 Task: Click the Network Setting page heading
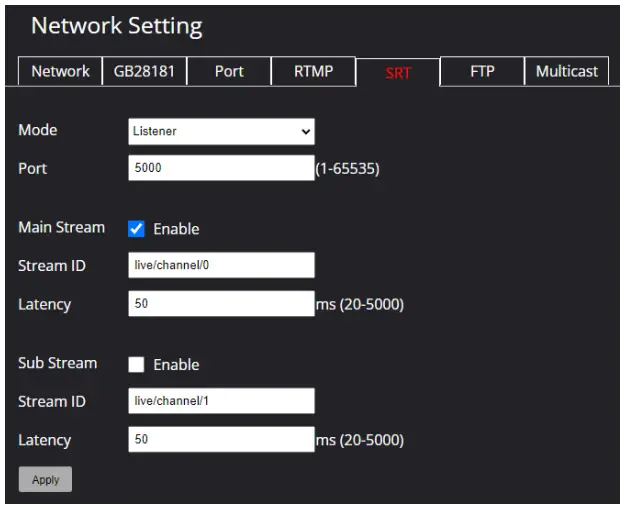[116, 26]
